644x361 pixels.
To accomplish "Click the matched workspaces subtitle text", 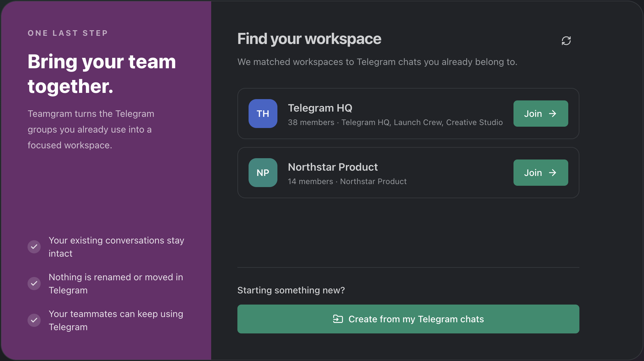I will [377, 62].
